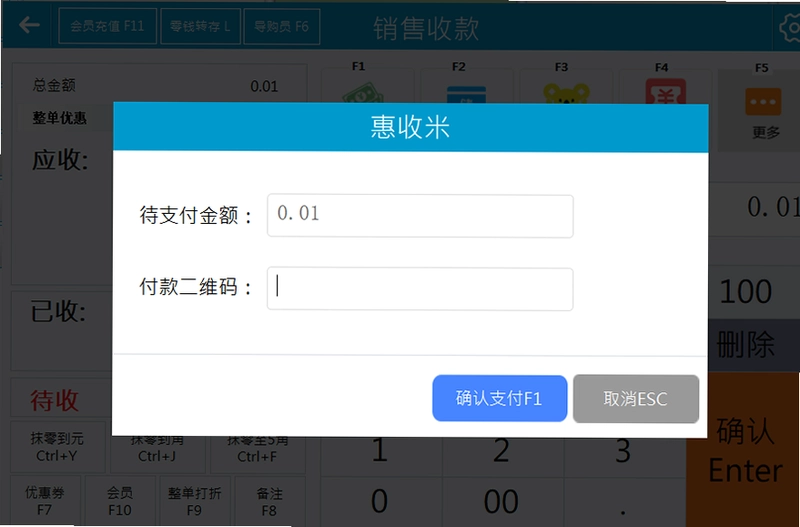Click the orange 确认 Enter button
This screenshot has height=527, width=800.
pos(744,449)
